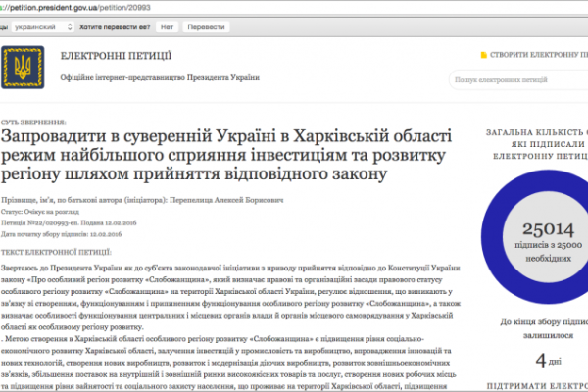
Task: Click the 'ПІДТРИМАТИ ЕЛЕКТРО' support button
Action: (x=537, y=386)
